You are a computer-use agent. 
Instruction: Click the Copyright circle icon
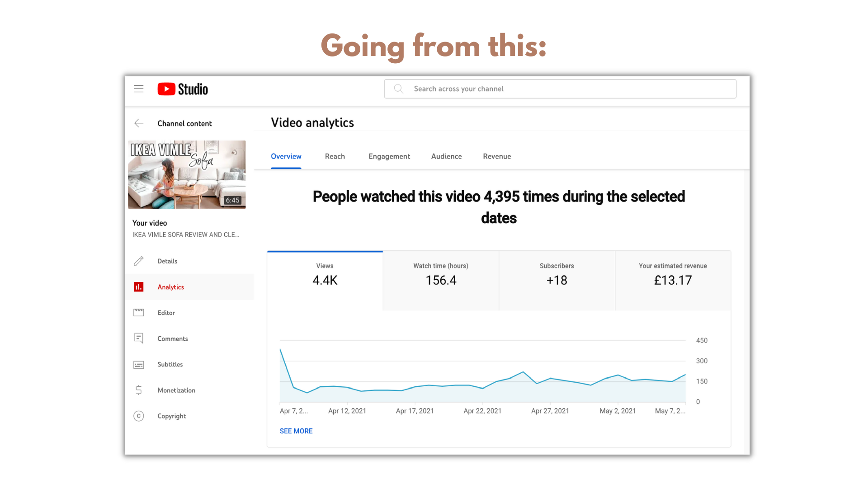(x=139, y=416)
